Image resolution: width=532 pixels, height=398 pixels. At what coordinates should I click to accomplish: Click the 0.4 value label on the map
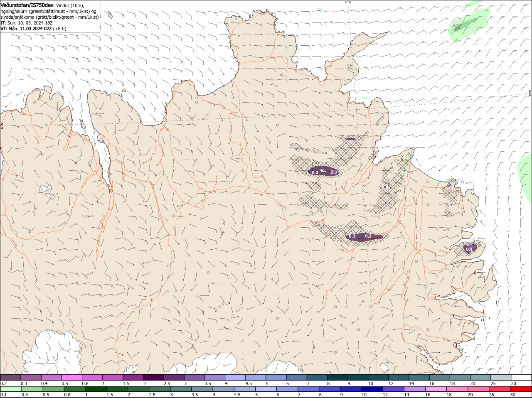pyautogui.click(x=469, y=249)
